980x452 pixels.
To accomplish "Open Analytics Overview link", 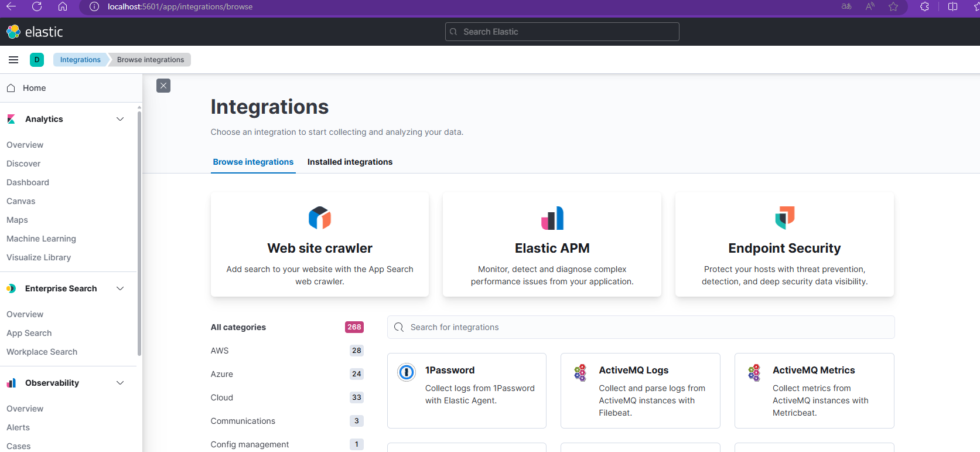I will click(x=25, y=145).
